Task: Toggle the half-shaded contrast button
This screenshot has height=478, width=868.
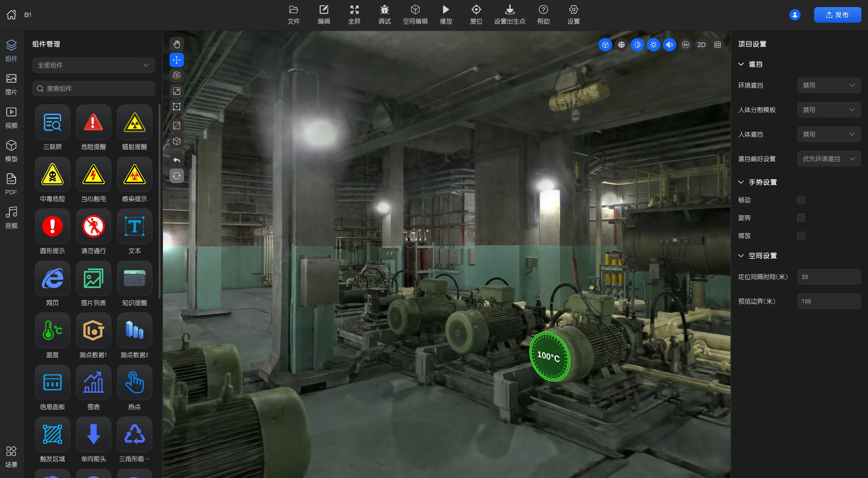Action: 637,45
